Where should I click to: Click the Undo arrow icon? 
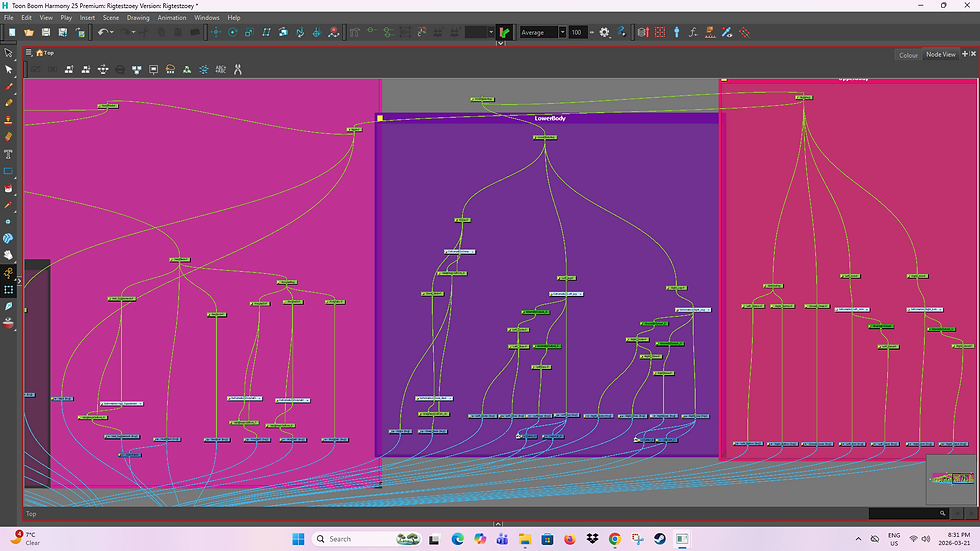point(103,32)
